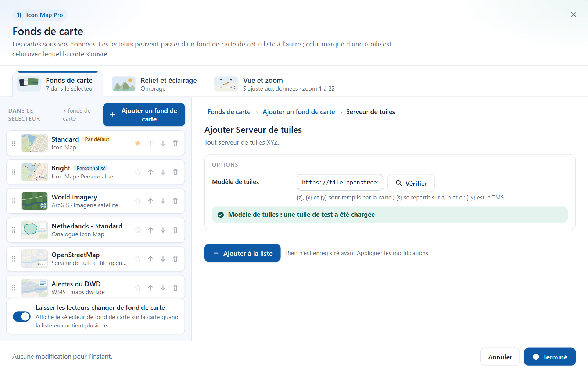Screen dimensions: 588x372
Task: Move Bright basemap up
Action: [x=150, y=172]
